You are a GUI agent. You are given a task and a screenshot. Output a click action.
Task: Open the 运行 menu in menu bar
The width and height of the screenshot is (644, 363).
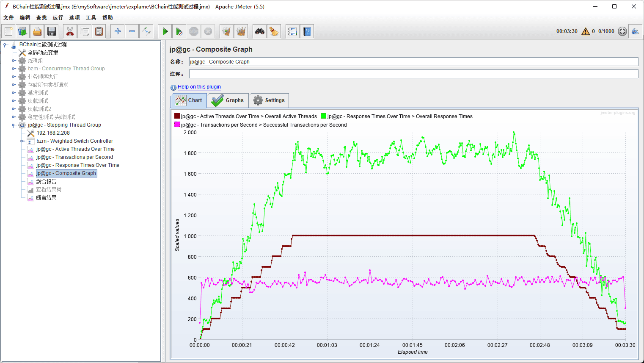click(58, 18)
